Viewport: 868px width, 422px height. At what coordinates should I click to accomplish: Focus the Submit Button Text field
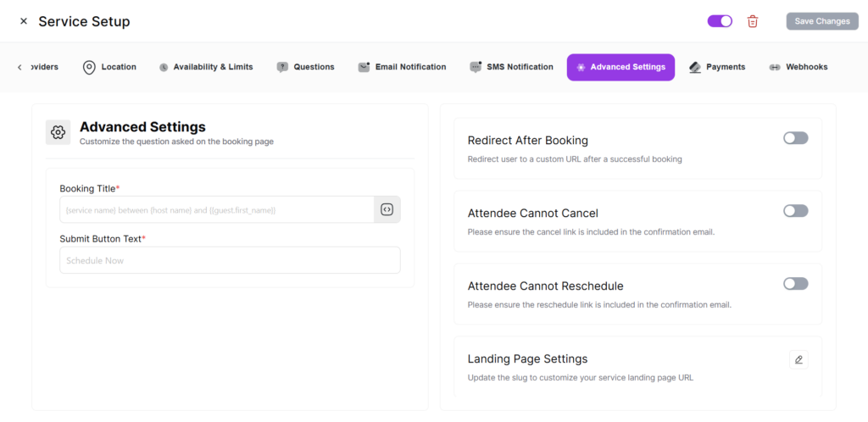[230, 260]
